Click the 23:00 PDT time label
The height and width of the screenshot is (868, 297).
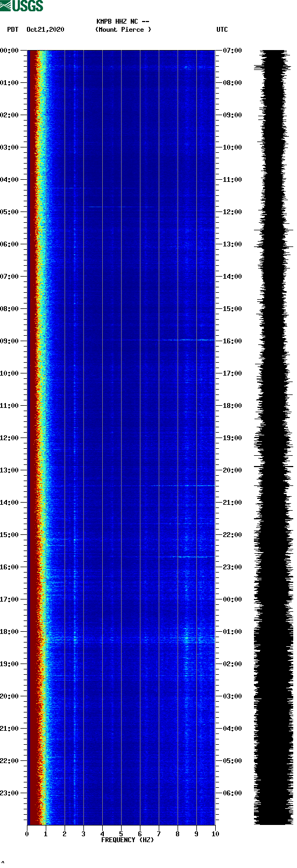pos(10,793)
